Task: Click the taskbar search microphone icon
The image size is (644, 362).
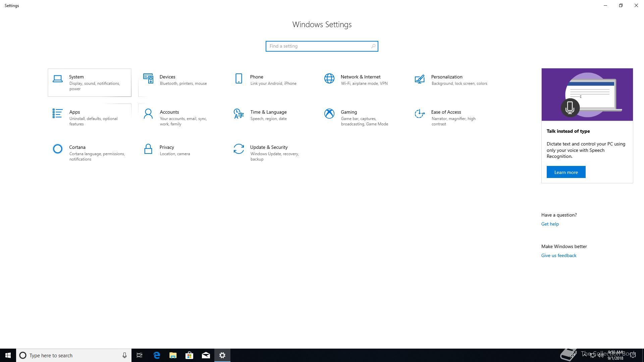Action: 124,355
